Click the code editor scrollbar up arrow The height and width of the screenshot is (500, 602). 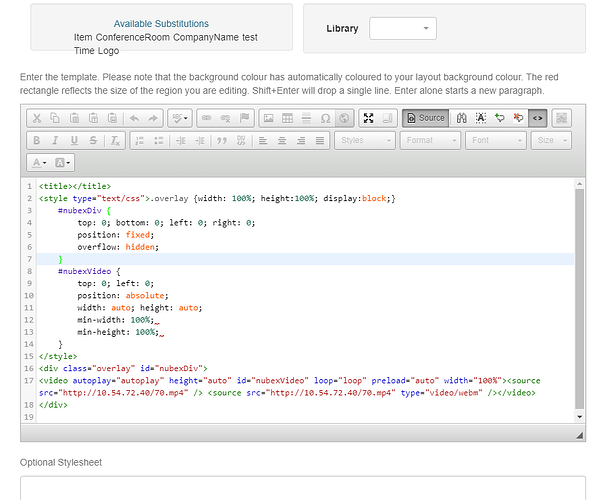580,184
